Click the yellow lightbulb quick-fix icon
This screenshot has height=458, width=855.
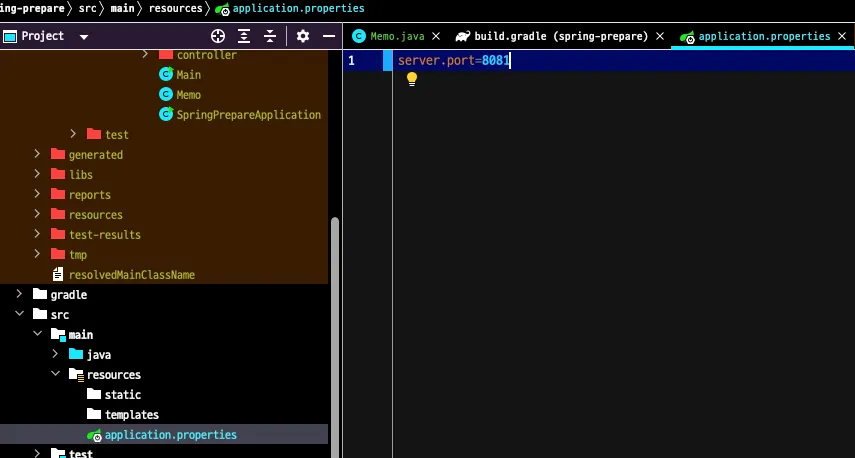tap(412, 79)
